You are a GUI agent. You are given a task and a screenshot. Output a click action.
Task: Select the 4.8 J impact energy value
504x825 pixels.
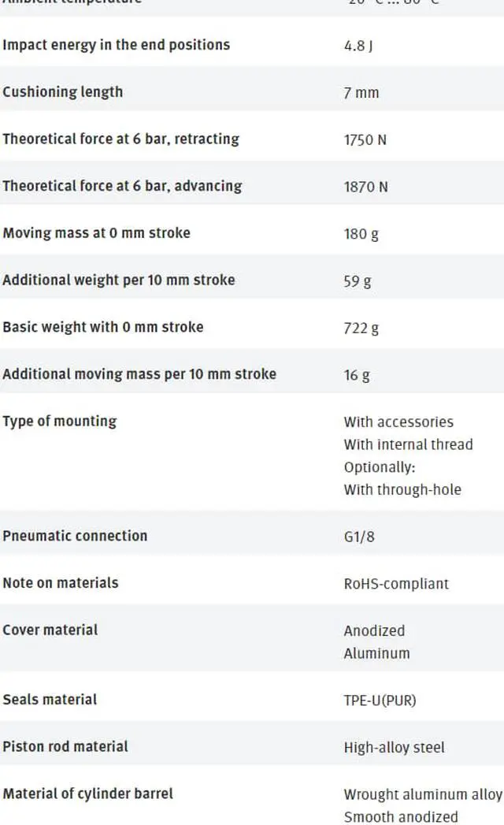point(358,46)
